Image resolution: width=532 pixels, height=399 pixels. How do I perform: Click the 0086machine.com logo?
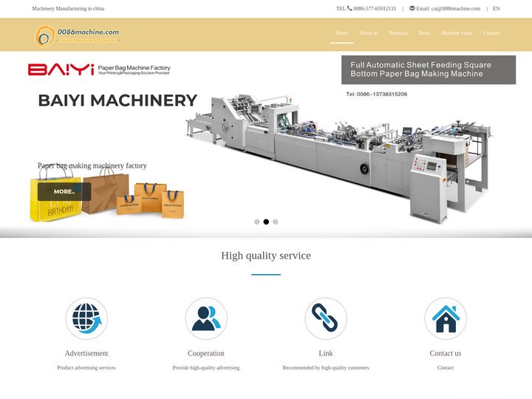pyautogui.click(x=78, y=35)
